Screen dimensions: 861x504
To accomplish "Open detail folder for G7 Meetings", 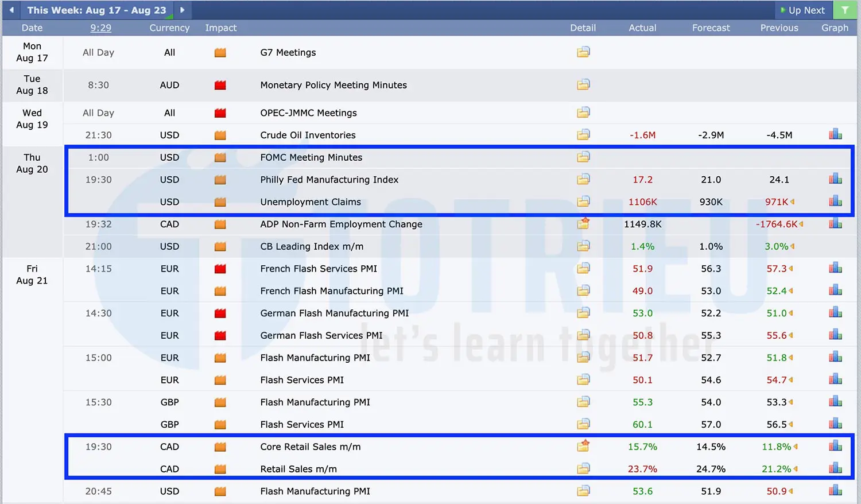I will pyautogui.click(x=583, y=52).
